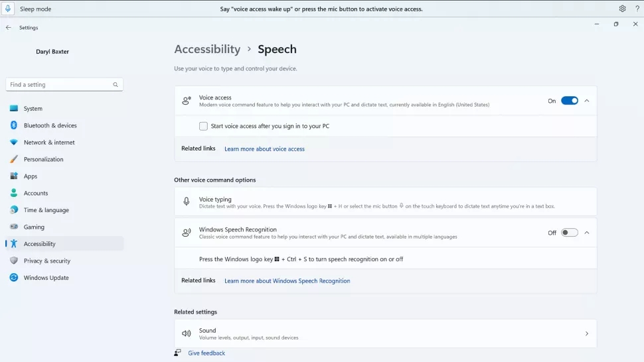This screenshot has width=644, height=362.
Task: Click the search magnifier icon
Action: coord(116,85)
